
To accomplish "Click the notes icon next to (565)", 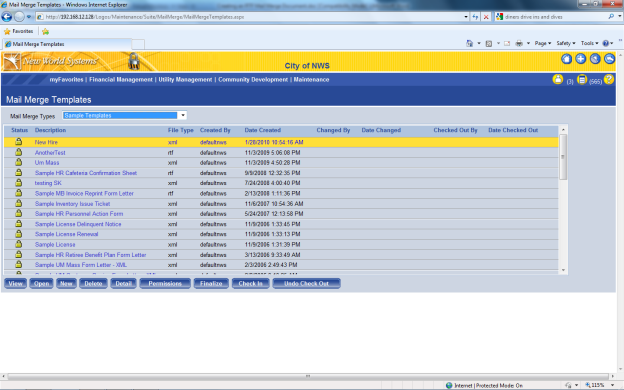I will [x=582, y=80].
